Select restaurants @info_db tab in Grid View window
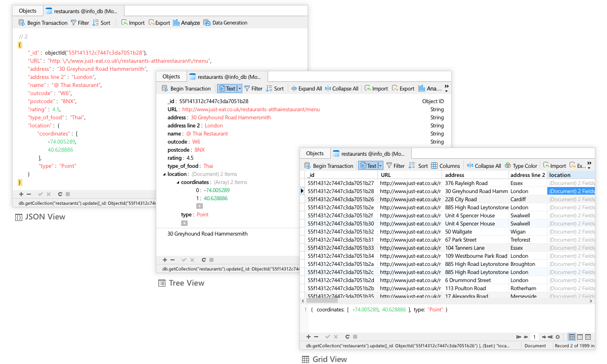The image size is (607, 364). (x=370, y=154)
